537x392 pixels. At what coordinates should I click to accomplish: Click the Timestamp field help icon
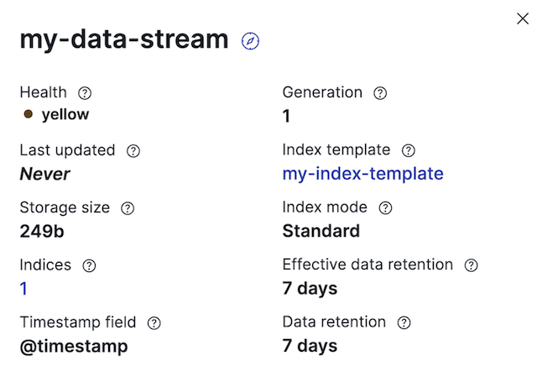[x=154, y=322]
